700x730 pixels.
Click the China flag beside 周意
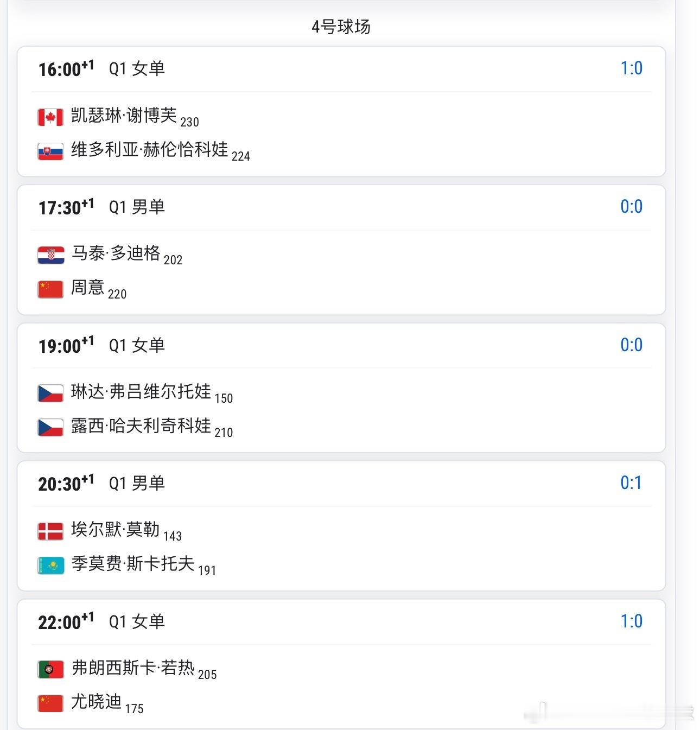pyautogui.click(x=50, y=289)
